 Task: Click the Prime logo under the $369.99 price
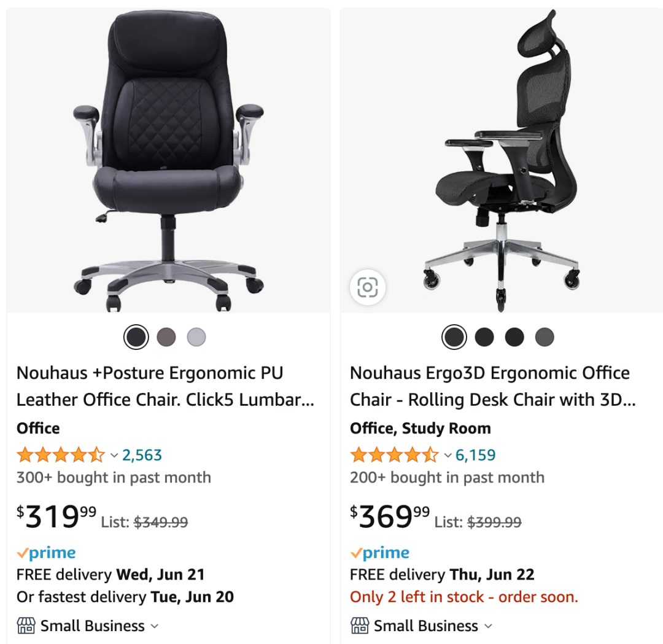point(380,553)
